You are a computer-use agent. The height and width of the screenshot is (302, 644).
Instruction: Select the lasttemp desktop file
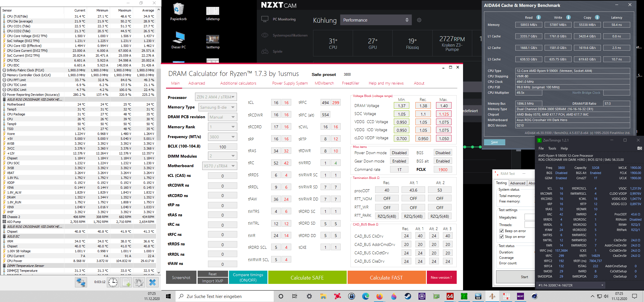point(213,42)
